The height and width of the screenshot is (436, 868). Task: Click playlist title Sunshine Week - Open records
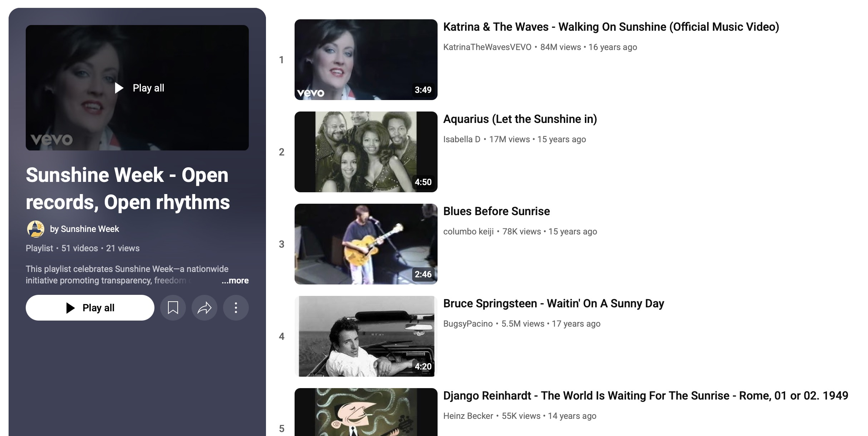pos(128,188)
